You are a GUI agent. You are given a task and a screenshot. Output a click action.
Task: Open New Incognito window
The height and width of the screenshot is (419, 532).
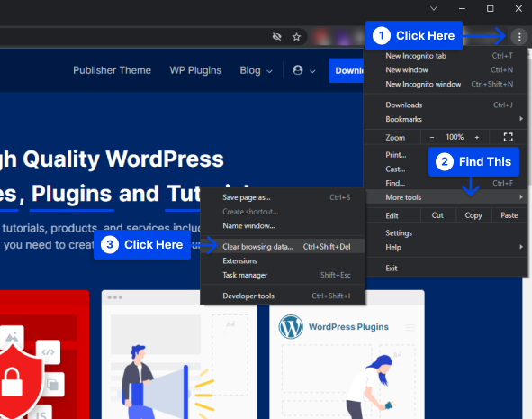point(446,84)
